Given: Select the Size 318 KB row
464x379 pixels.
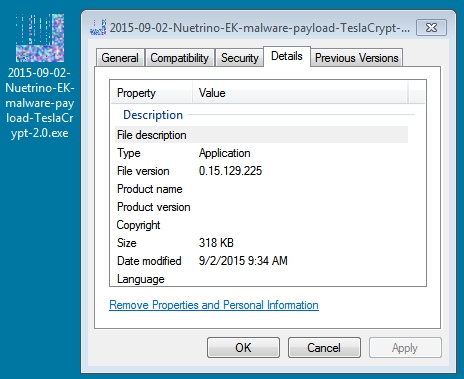Looking at the screenshot, I should pos(261,243).
